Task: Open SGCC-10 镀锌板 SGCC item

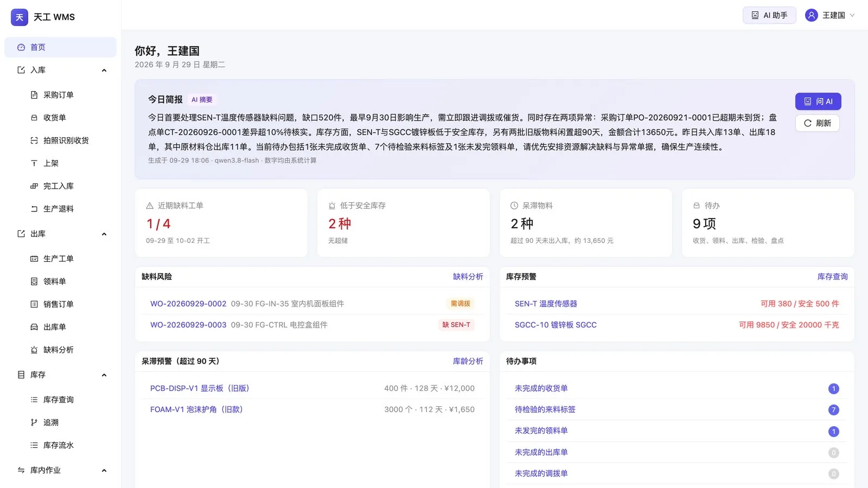Action: [x=556, y=325]
